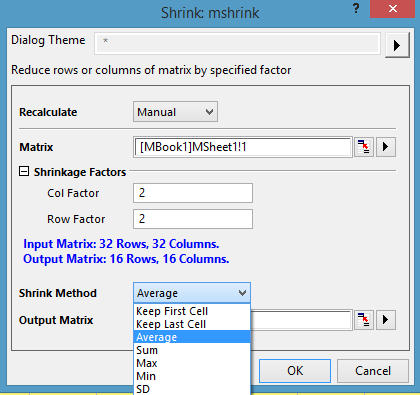
Task: Close the Shrink Method Average dropdown
Action: coord(192,293)
